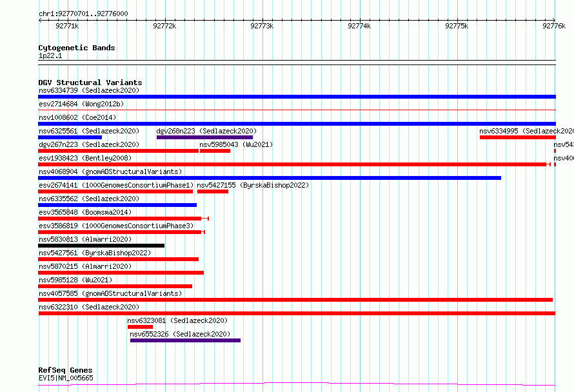Click the 92771k ruler tick label
This screenshot has width=574, height=392.
pyautogui.click(x=67, y=26)
